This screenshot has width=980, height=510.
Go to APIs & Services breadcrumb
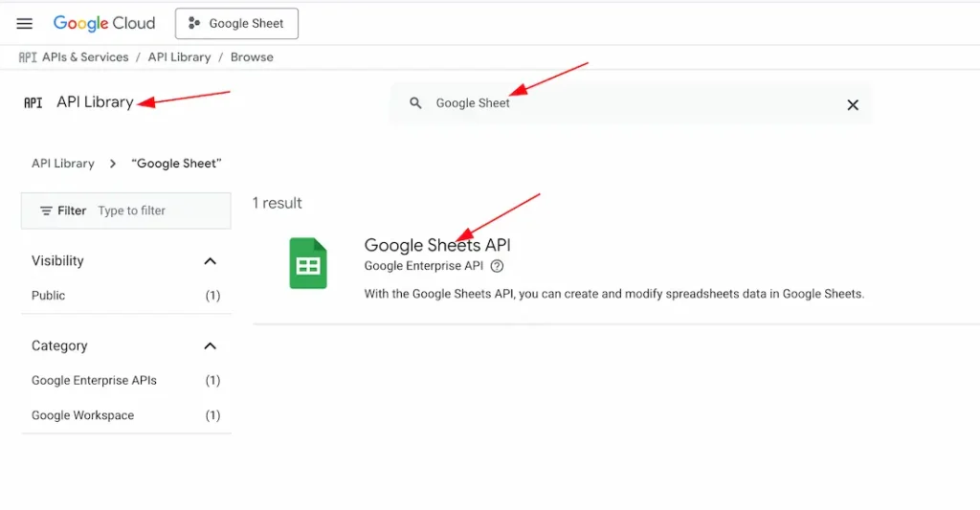point(85,57)
